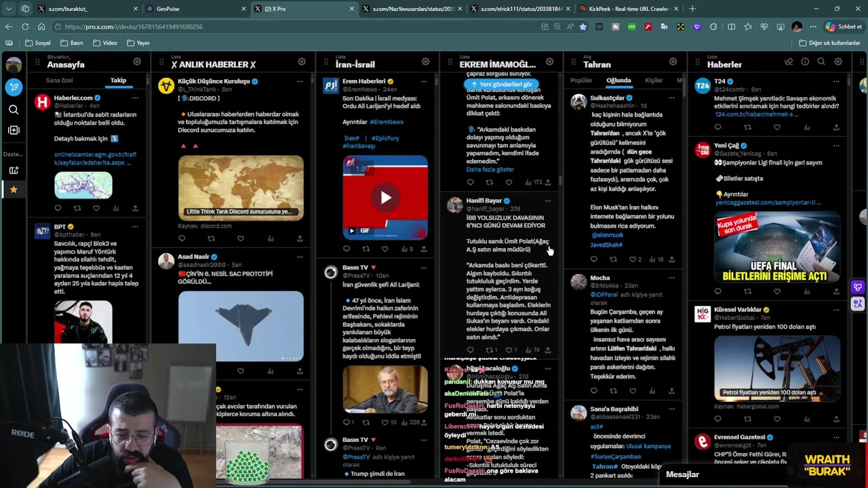Click the new deck icon below Deste
Screen dimensions: 868x488
pos(14,170)
